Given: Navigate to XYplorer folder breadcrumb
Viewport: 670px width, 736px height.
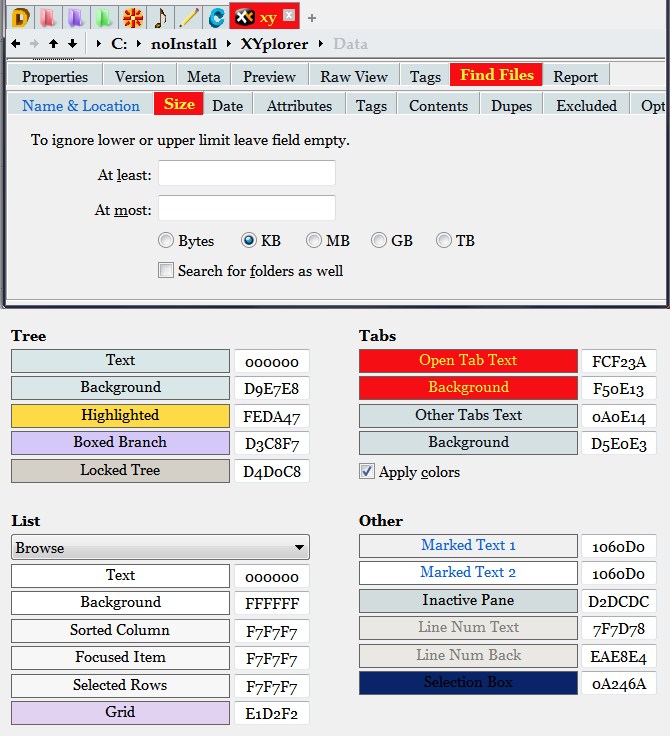Looking at the screenshot, I should tap(274, 44).
